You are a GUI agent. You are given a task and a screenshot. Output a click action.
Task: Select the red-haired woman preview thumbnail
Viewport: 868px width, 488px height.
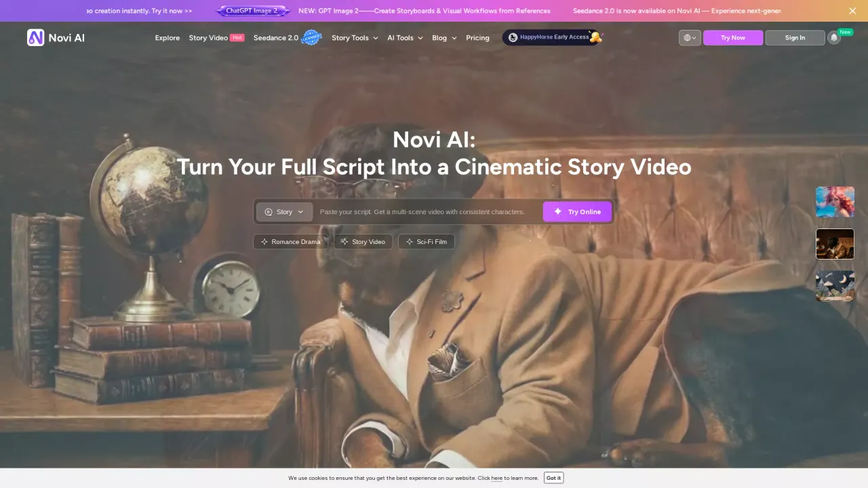click(x=835, y=202)
